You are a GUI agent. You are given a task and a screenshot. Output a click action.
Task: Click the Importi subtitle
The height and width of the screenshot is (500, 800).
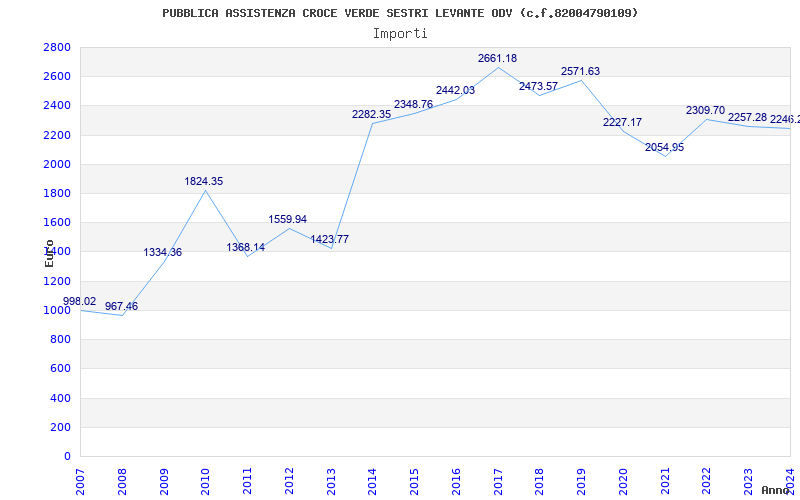(400, 34)
